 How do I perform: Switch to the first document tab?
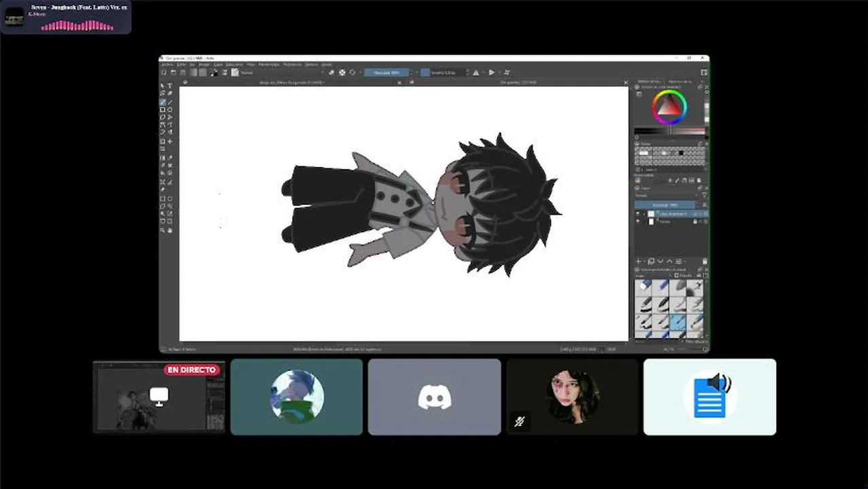[x=292, y=82]
